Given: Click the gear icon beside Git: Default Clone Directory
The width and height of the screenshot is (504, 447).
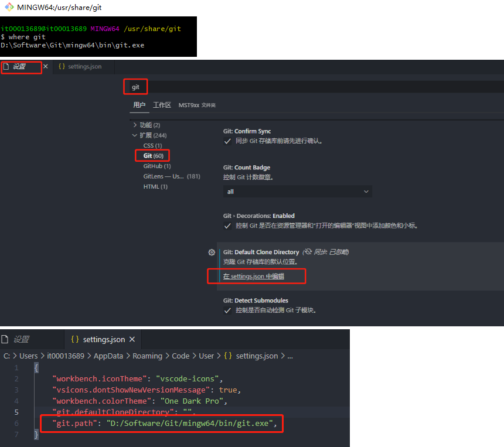Looking at the screenshot, I should 212,252.
